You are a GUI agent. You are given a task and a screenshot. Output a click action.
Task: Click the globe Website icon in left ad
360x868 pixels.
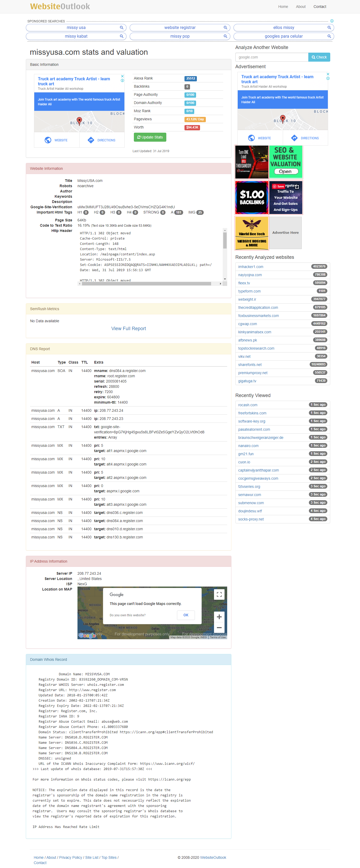(x=48, y=140)
